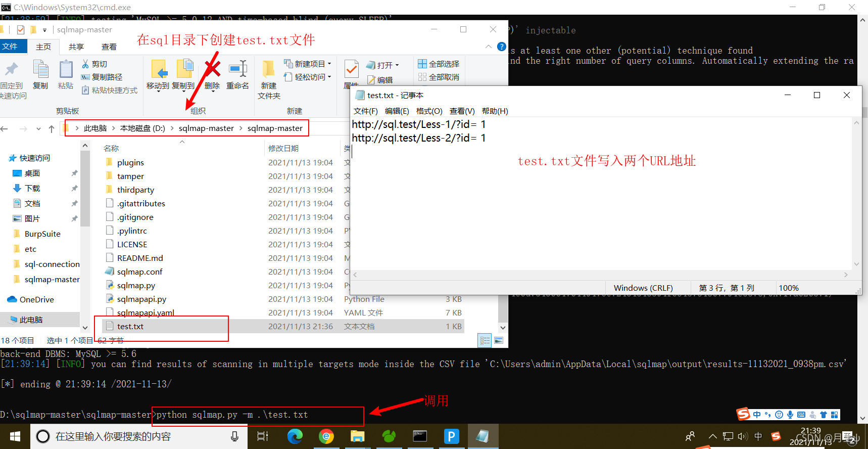Click the Copy icon in the ribbon
Image resolution: width=868 pixels, height=449 pixels.
pyautogui.click(x=40, y=69)
